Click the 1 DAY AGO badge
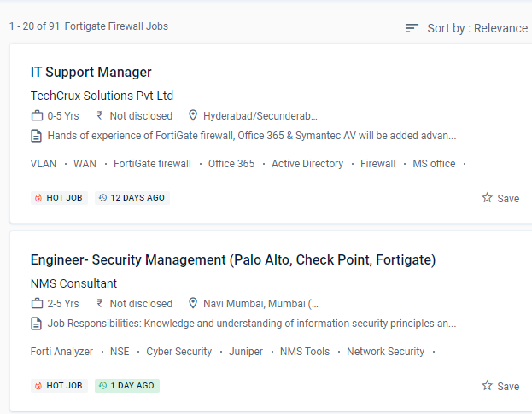The image size is (532, 414). click(x=127, y=386)
